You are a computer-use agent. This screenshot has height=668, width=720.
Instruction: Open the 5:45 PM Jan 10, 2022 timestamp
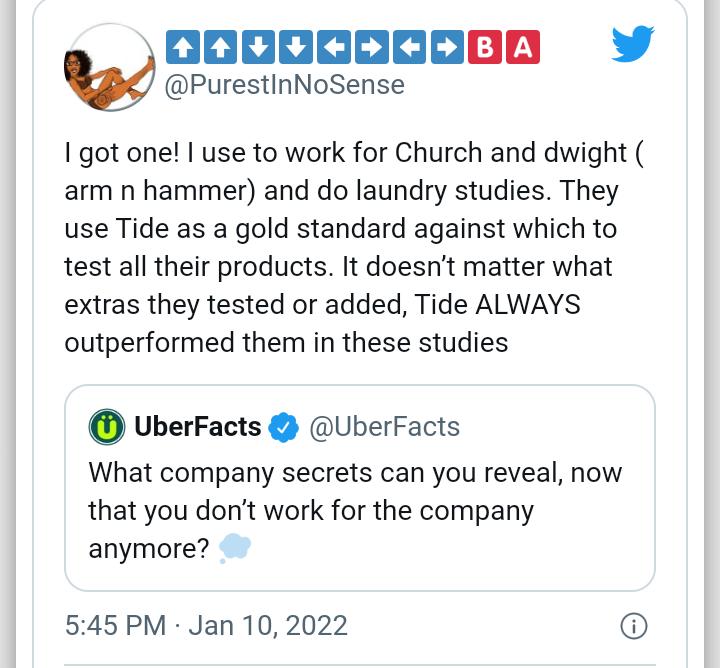point(206,625)
